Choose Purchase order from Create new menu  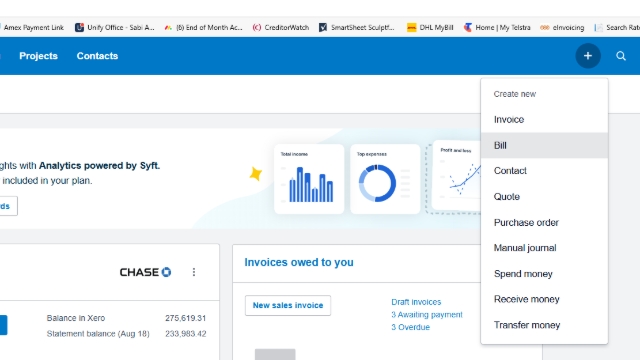[544, 222]
